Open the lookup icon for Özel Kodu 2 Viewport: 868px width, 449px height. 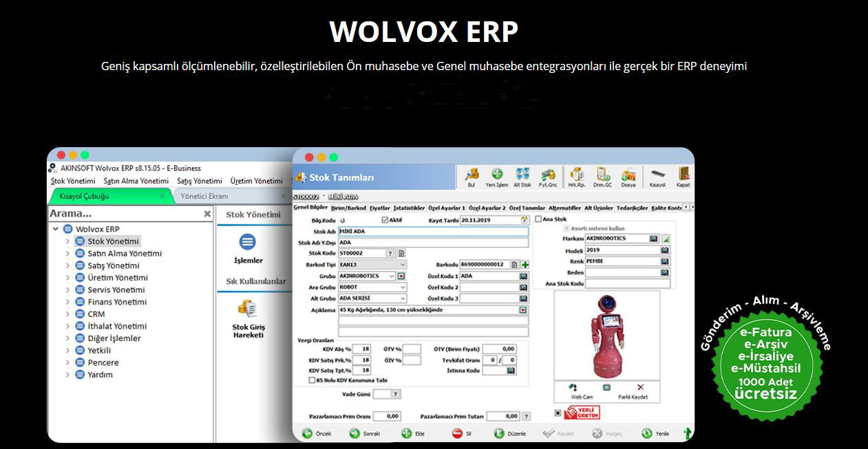[x=524, y=287]
